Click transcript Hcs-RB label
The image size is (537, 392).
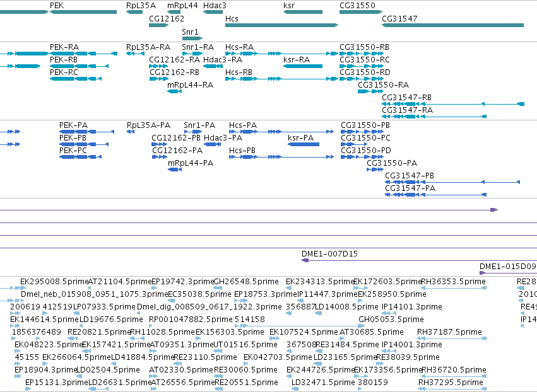(239, 72)
